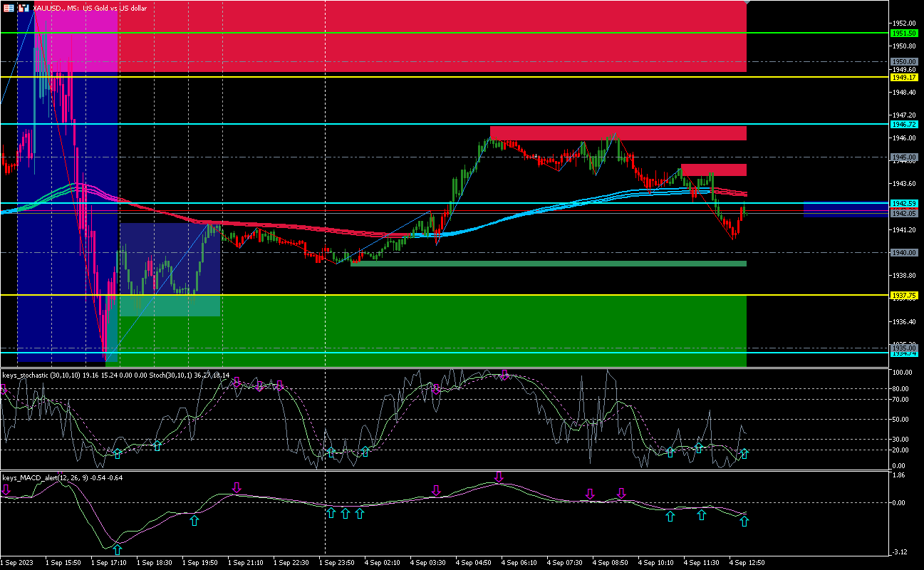924x570 pixels.
Task: Click the chart shift triangle marker
Action: click(x=746, y=3)
